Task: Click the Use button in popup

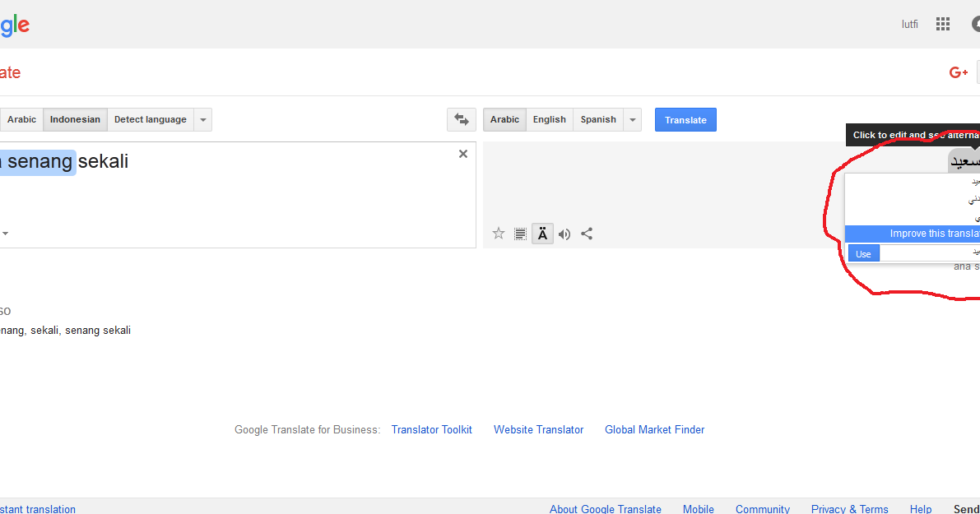Action: tap(864, 253)
